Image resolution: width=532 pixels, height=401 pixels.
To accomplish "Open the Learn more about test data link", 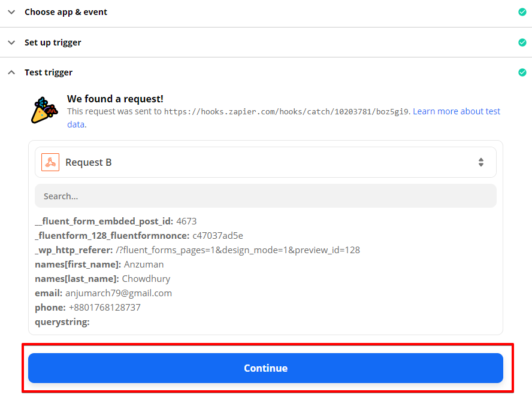I will point(457,111).
